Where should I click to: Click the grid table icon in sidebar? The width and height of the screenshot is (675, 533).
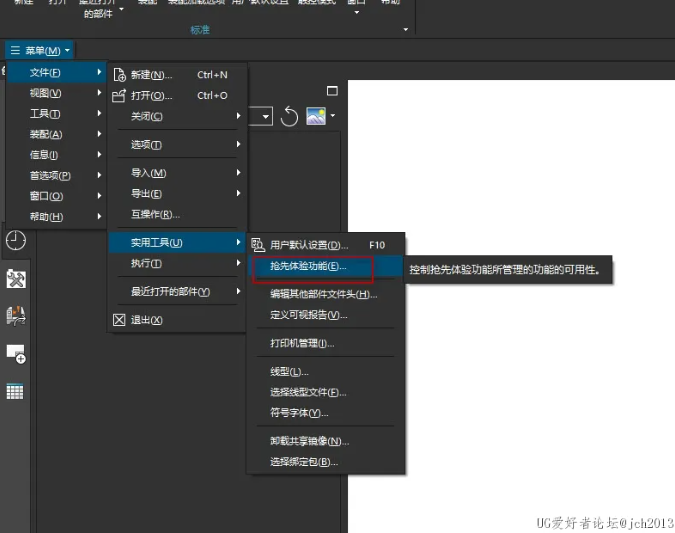pyautogui.click(x=16, y=391)
